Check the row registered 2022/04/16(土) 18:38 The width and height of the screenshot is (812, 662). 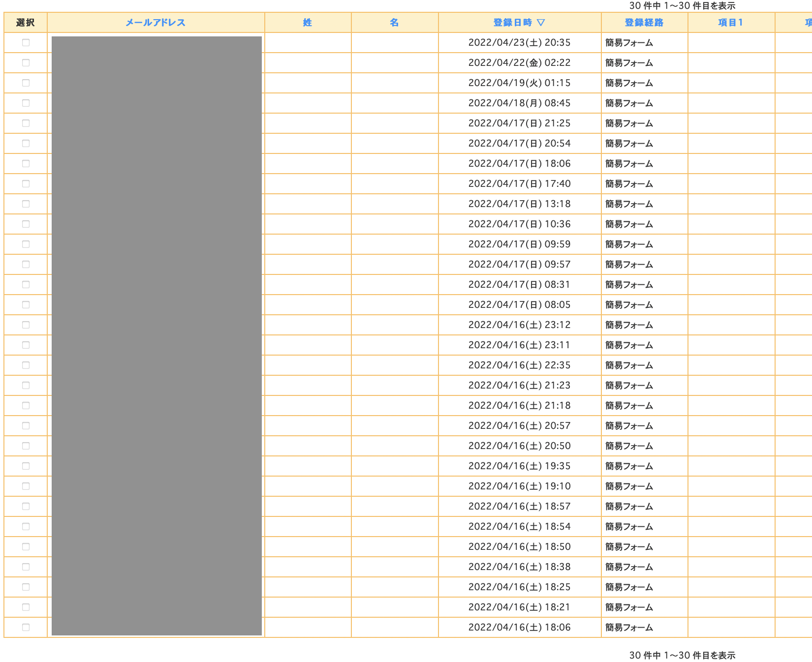tap(26, 567)
